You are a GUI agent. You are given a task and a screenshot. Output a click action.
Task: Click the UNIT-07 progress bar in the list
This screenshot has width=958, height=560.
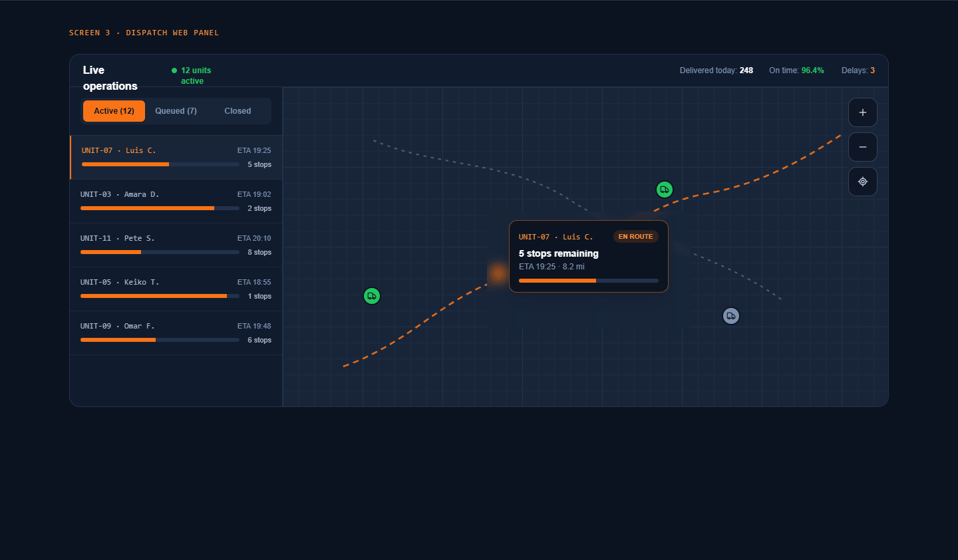160,164
